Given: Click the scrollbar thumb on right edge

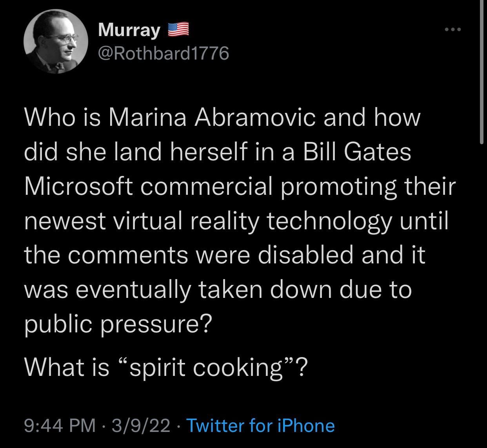Looking at the screenshot, I should coord(482,71).
